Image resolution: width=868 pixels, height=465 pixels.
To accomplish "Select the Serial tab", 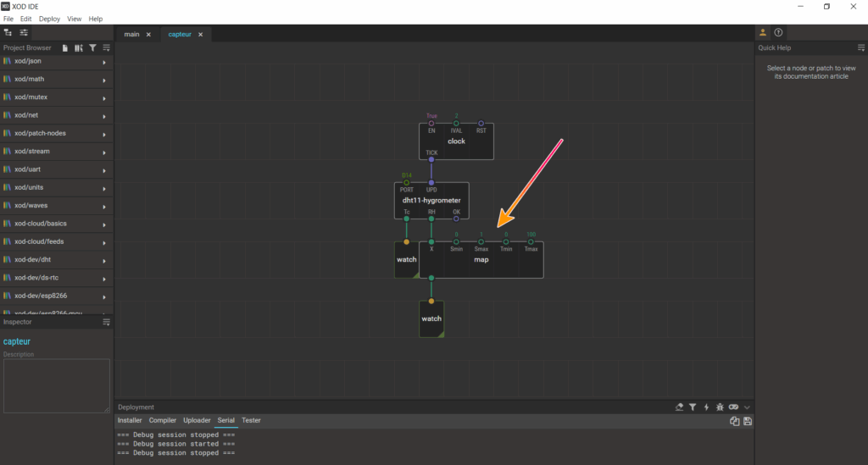I will (x=225, y=420).
